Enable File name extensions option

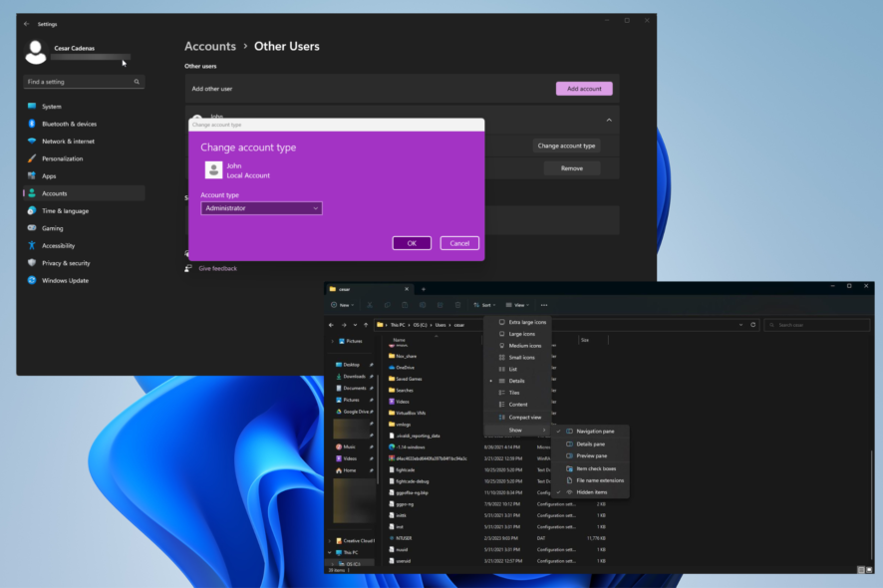[x=590, y=480]
